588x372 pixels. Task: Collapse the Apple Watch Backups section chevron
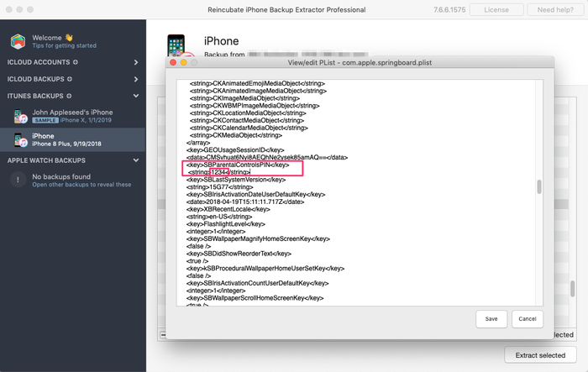pyautogui.click(x=136, y=160)
